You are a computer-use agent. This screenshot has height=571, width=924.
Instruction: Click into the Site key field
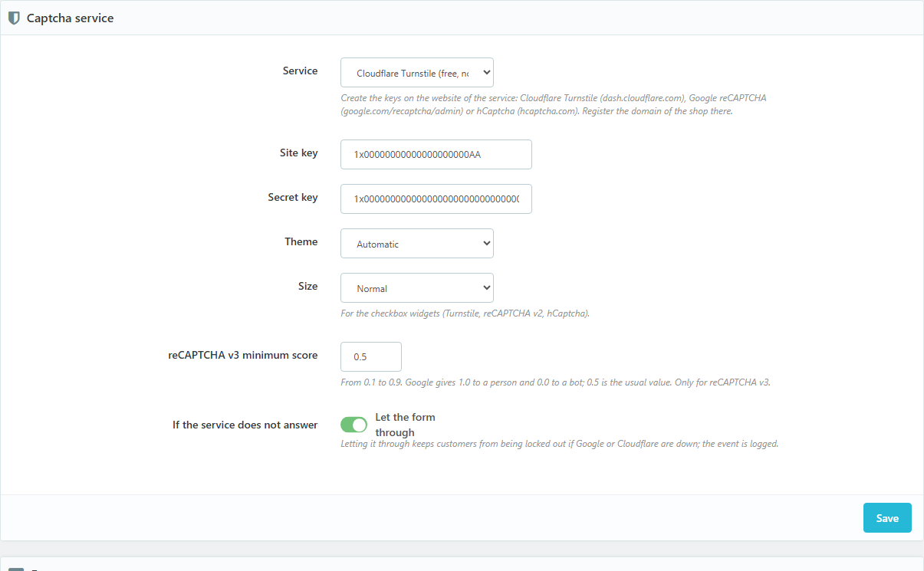(436, 154)
